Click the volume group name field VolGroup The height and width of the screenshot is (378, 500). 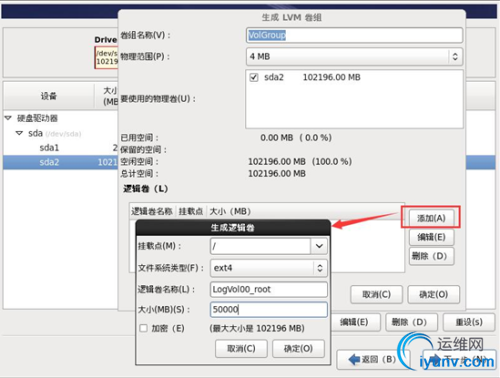354,35
